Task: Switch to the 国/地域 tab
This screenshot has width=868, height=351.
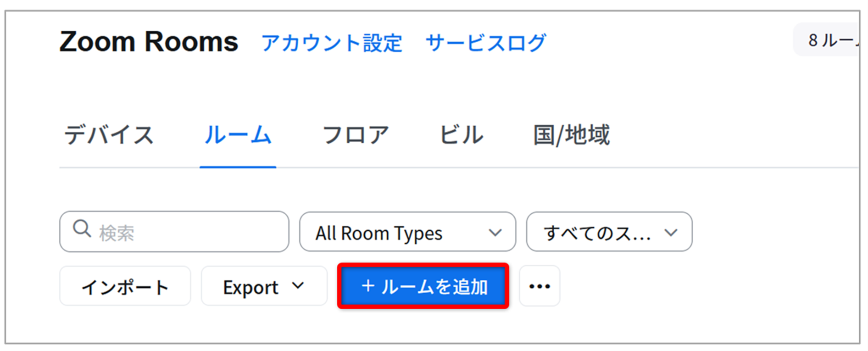Action: (571, 135)
